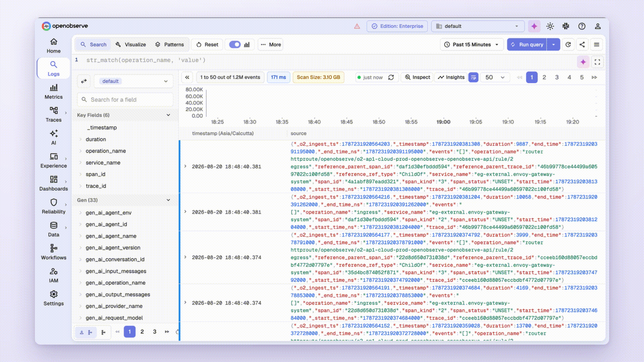The width and height of the screenshot is (644, 362).
Task: Open the More menu
Action: tap(271, 45)
